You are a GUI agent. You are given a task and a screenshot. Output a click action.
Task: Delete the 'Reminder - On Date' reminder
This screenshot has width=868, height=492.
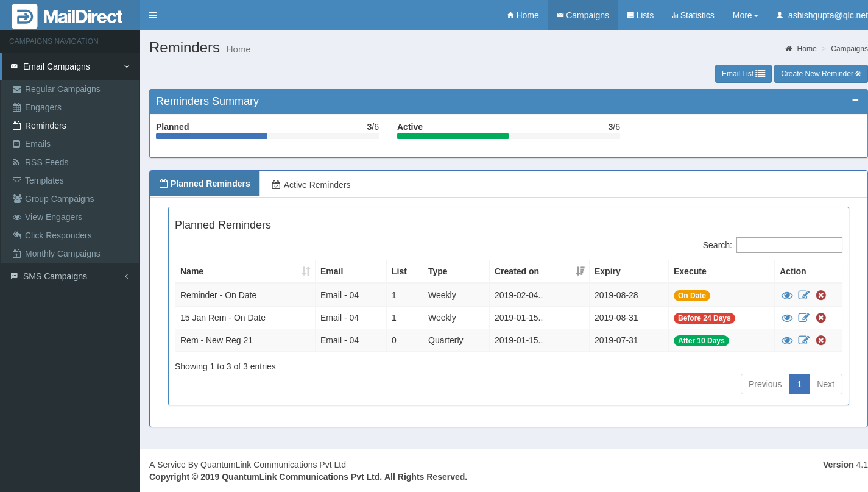coord(821,295)
